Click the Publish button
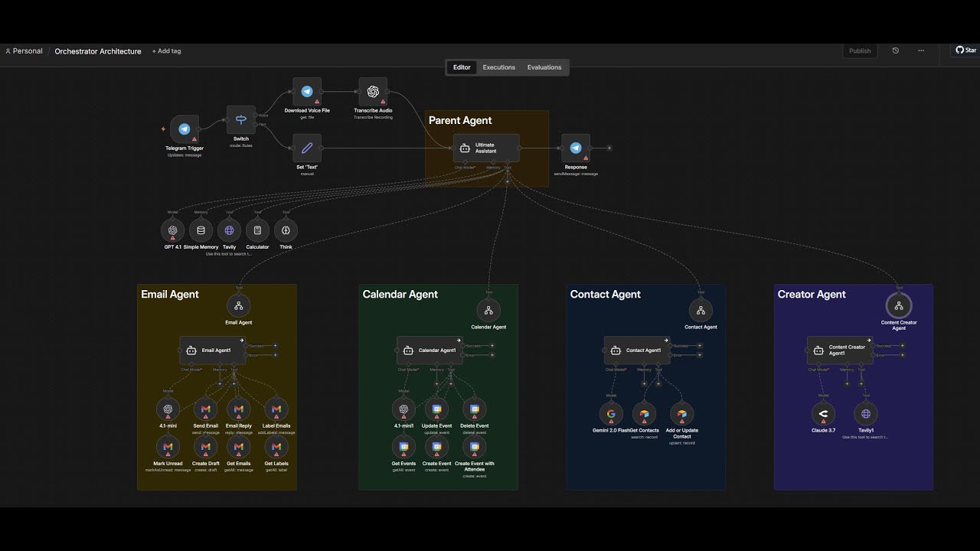The image size is (980, 551). [x=860, y=51]
